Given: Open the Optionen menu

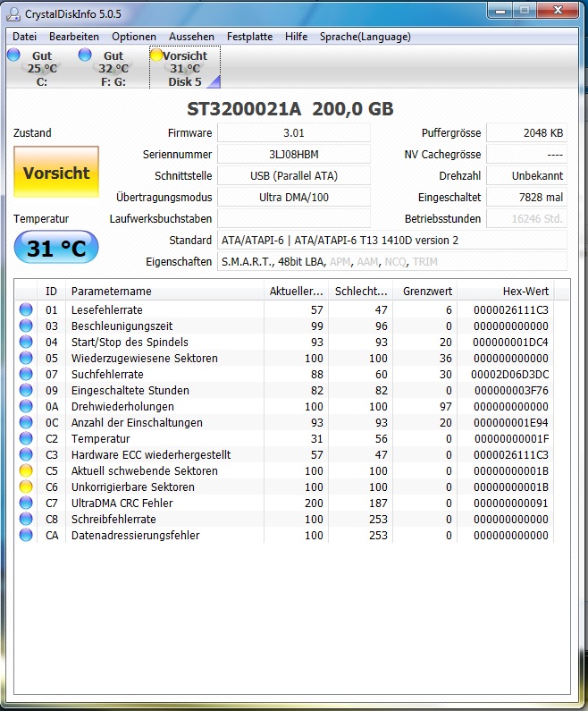Looking at the screenshot, I should (134, 37).
